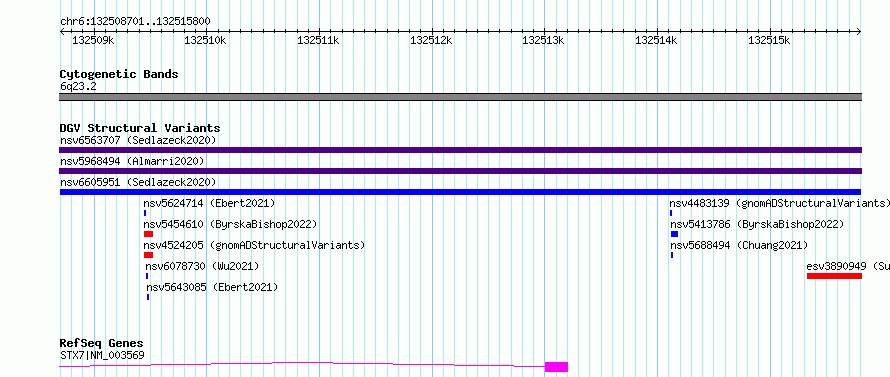890x377 pixels.
Task: Open nsv5968494 (Almarri2020) label
Action: point(132,161)
